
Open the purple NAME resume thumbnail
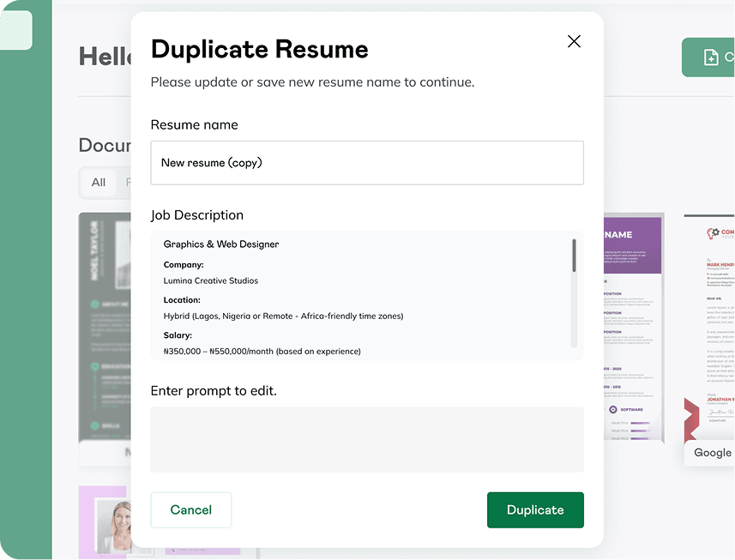634,327
